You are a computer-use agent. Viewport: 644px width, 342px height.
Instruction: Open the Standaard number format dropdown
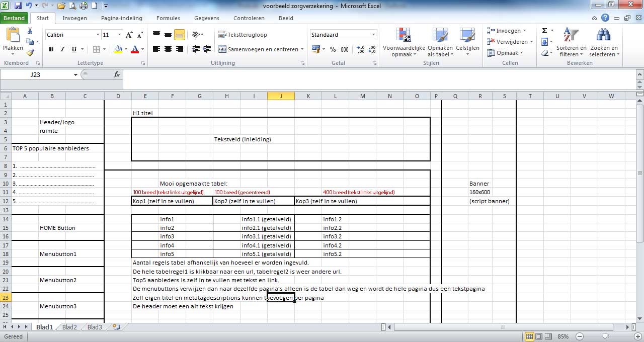coord(373,35)
